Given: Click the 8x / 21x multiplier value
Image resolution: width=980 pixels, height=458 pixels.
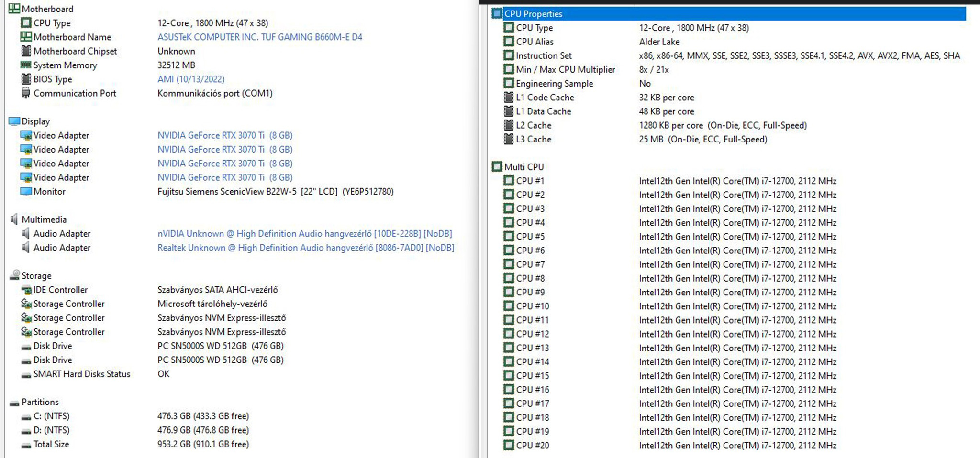Looking at the screenshot, I should (x=654, y=69).
